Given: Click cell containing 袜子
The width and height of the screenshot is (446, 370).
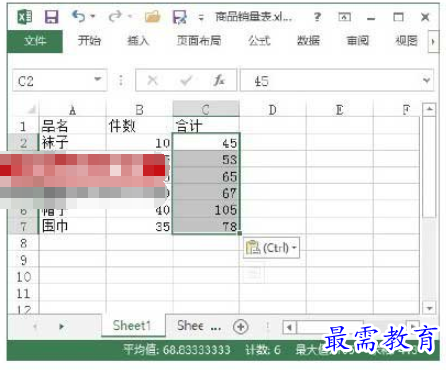Looking at the screenshot, I should coord(72,143).
